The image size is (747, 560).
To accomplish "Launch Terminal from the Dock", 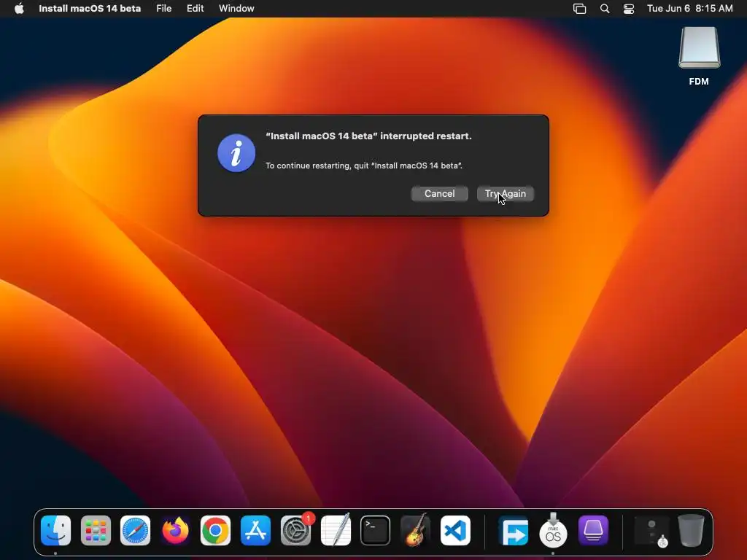I will 376,531.
